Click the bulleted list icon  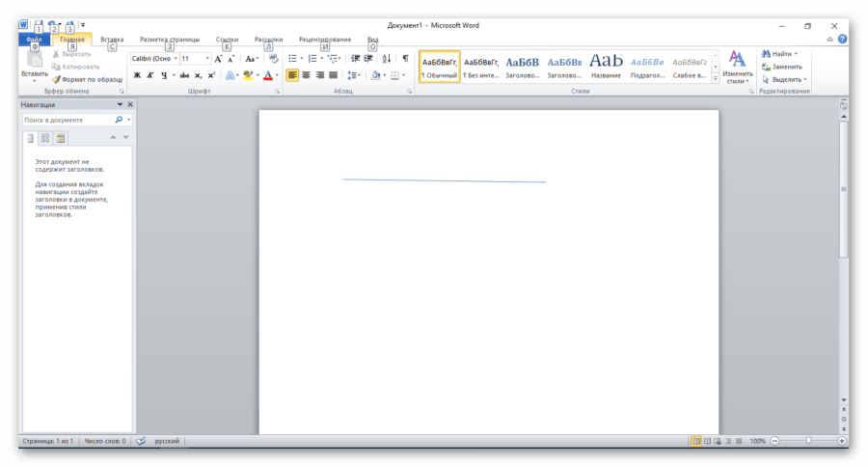tap(292, 59)
